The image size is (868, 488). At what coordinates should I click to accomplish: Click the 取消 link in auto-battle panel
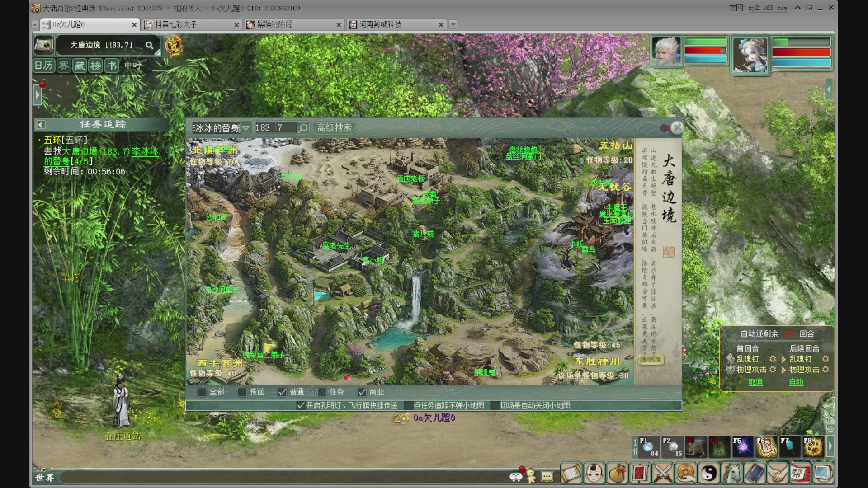pos(755,382)
